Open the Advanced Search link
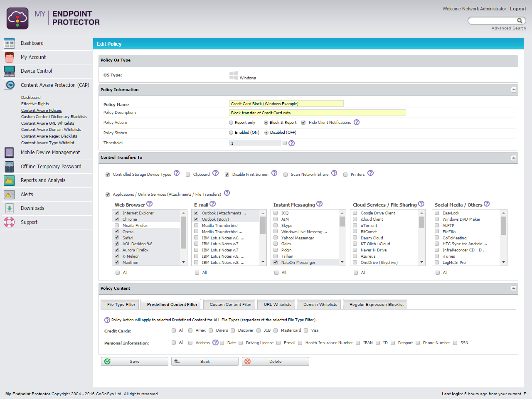 509,28
